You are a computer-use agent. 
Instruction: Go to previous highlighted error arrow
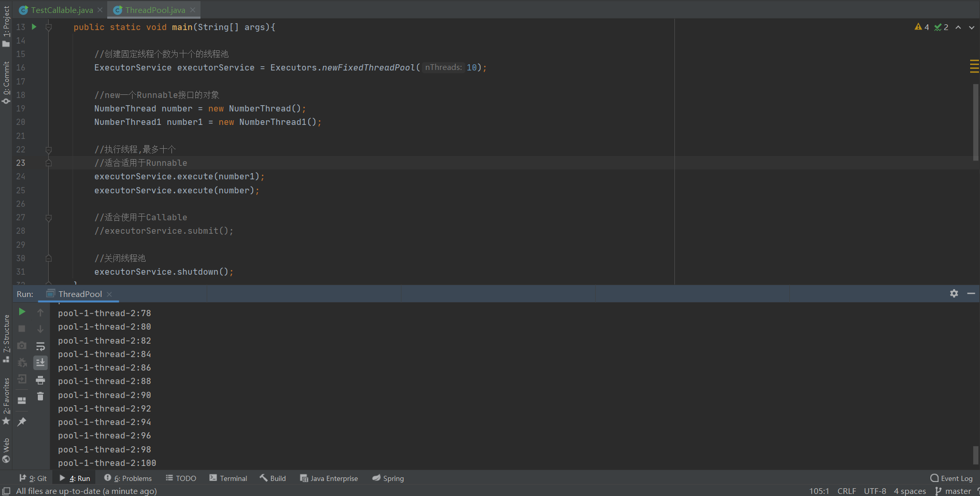[958, 27]
